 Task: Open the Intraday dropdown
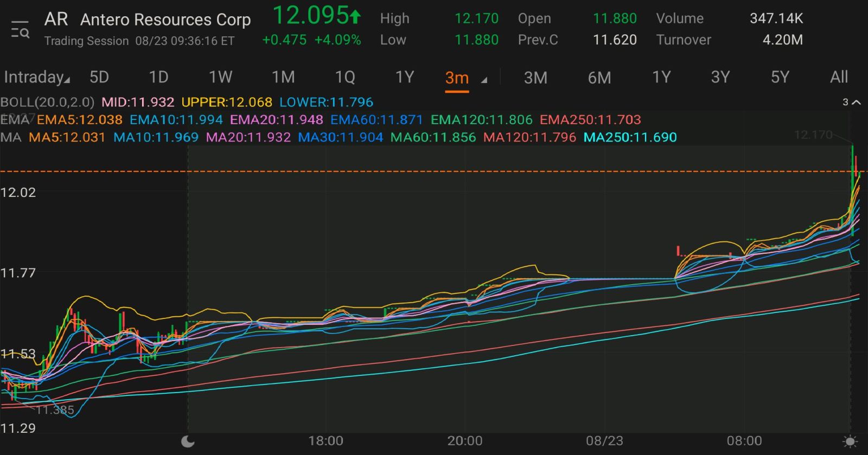coord(37,77)
